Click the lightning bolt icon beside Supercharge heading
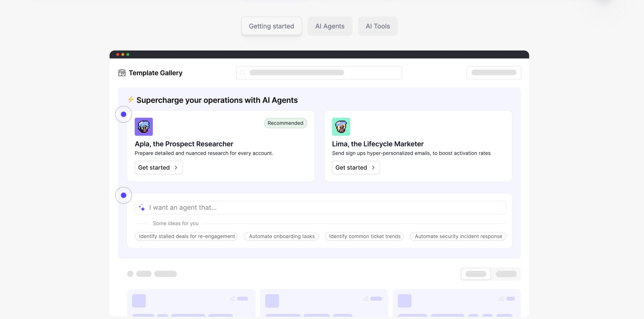Image resolution: width=644 pixels, height=319 pixels. point(131,100)
